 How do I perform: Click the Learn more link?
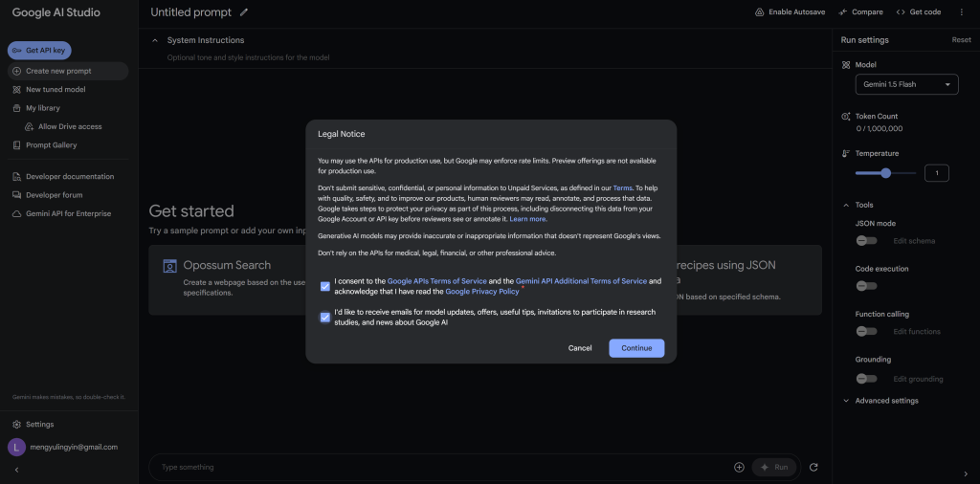(x=528, y=219)
